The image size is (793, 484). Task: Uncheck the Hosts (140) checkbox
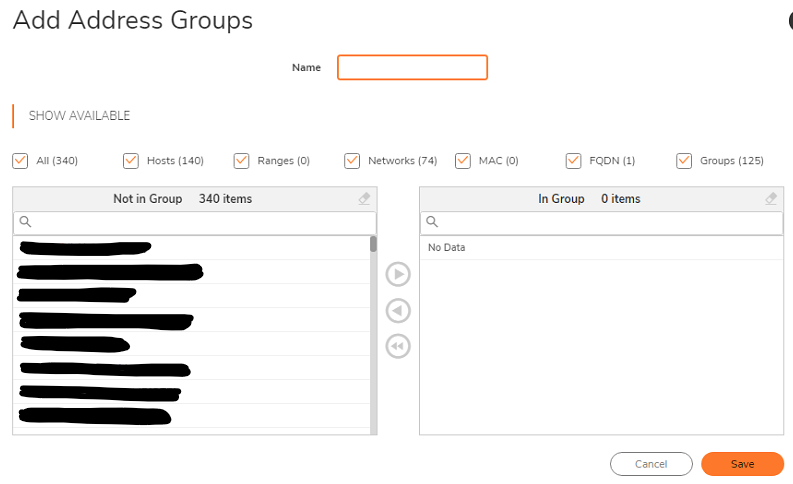click(131, 160)
